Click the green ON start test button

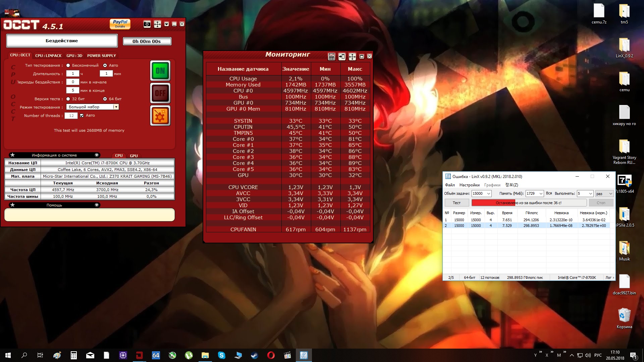click(x=160, y=70)
